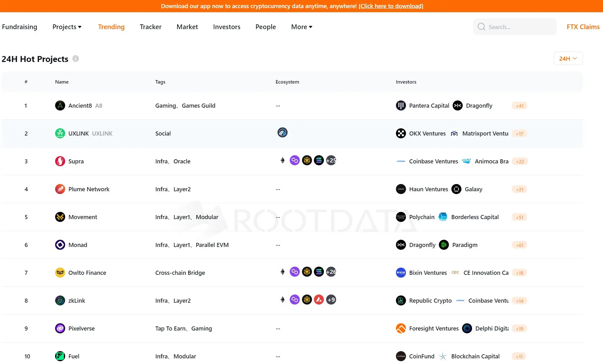Open the Projects dropdown menu
603x364 pixels.
[x=66, y=27]
